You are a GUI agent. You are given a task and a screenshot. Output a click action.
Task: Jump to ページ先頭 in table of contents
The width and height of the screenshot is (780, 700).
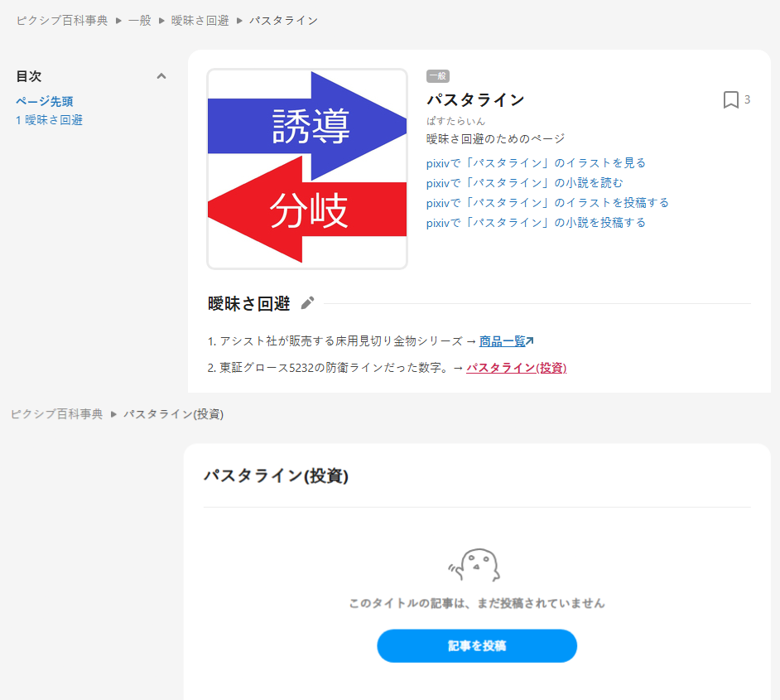tap(45, 101)
